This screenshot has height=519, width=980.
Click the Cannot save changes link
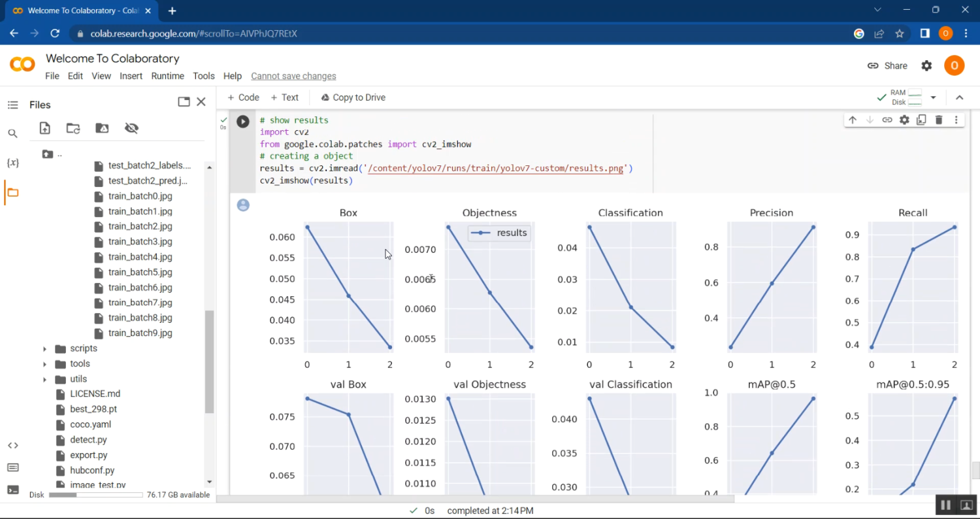pyautogui.click(x=293, y=76)
